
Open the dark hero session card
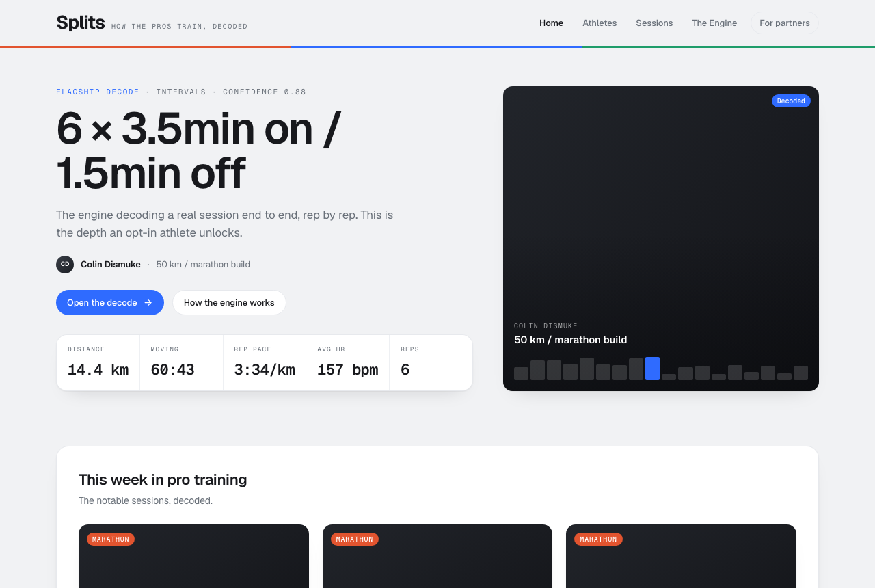coord(661,239)
